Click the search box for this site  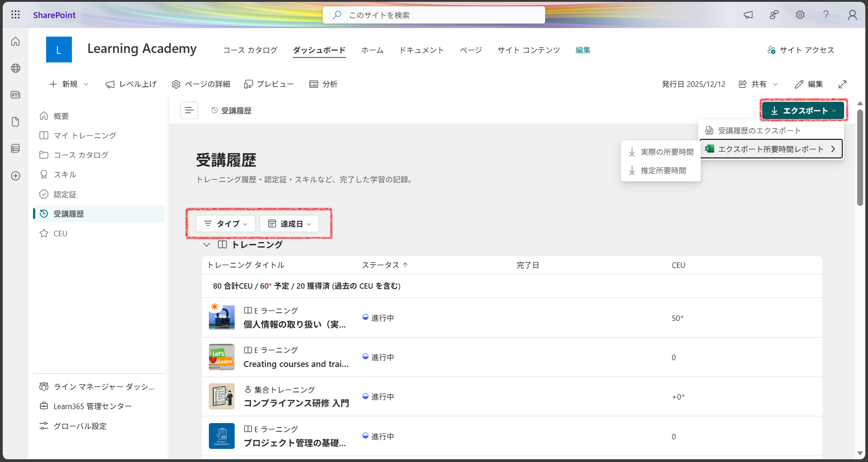coord(434,15)
